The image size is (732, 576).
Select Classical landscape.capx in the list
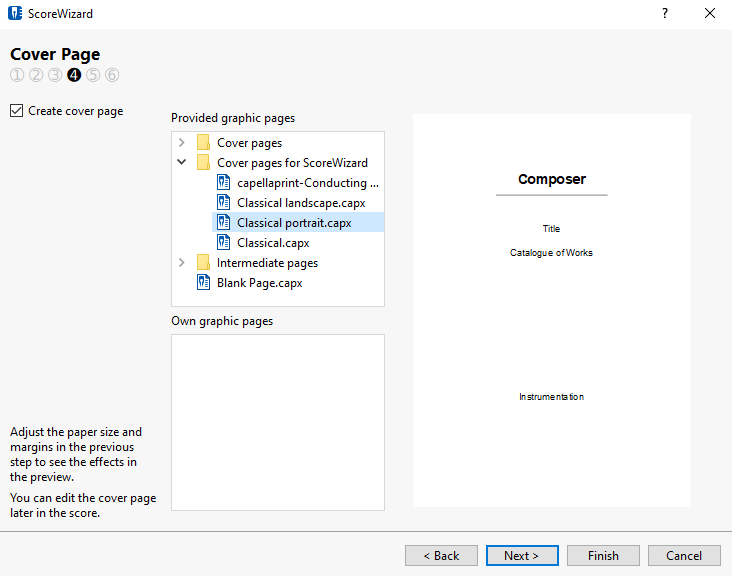301,203
